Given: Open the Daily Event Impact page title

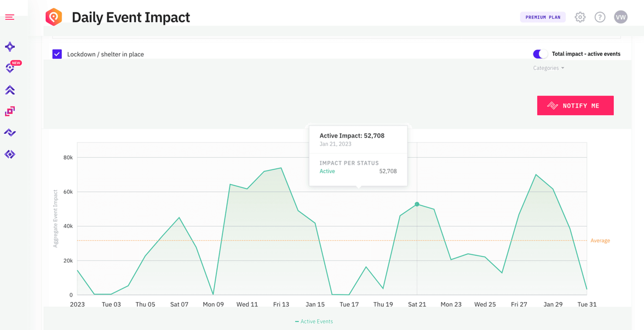Looking at the screenshot, I should (x=131, y=17).
